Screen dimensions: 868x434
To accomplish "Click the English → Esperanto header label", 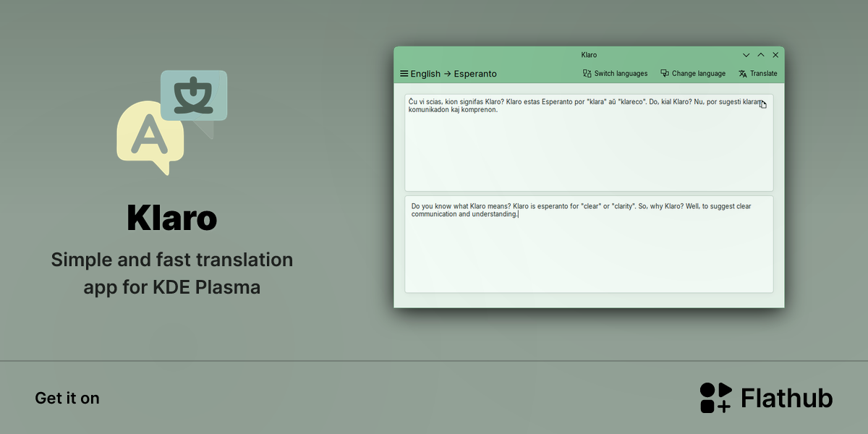I will point(454,74).
